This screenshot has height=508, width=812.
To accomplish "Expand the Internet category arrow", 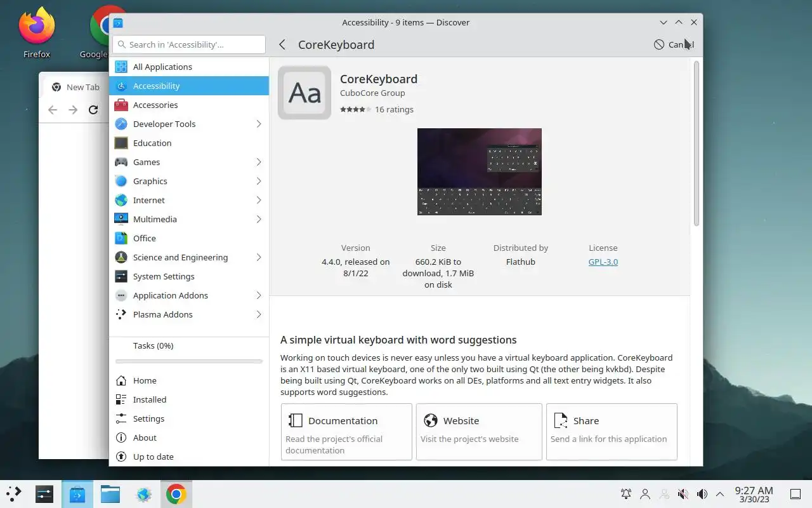I will click(259, 200).
